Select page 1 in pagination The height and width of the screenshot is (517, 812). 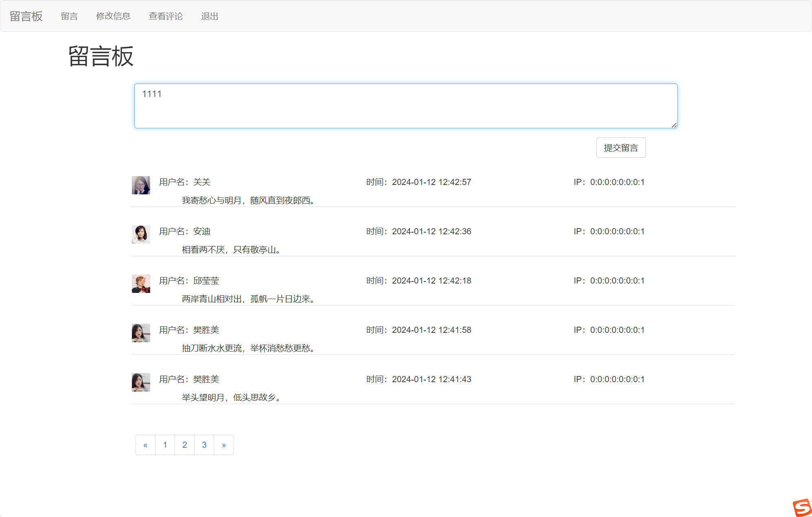(x=165, y=445)
